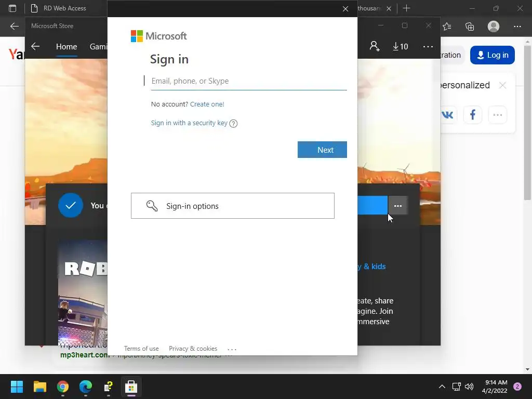Click the mp3heart.com search result URL
The width and height of the screenshot is (532, 399).
(x=85, y=355)
